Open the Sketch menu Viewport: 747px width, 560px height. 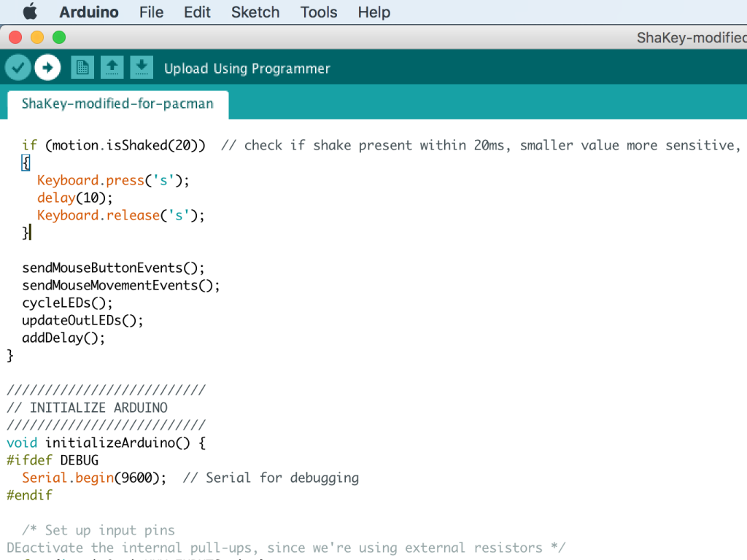(x=255, y=12)
